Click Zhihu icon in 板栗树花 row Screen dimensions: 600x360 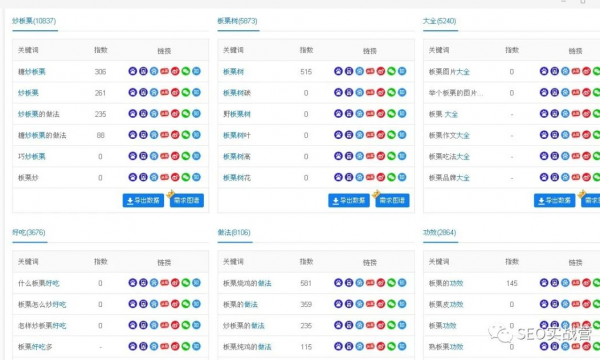point(402,177)
